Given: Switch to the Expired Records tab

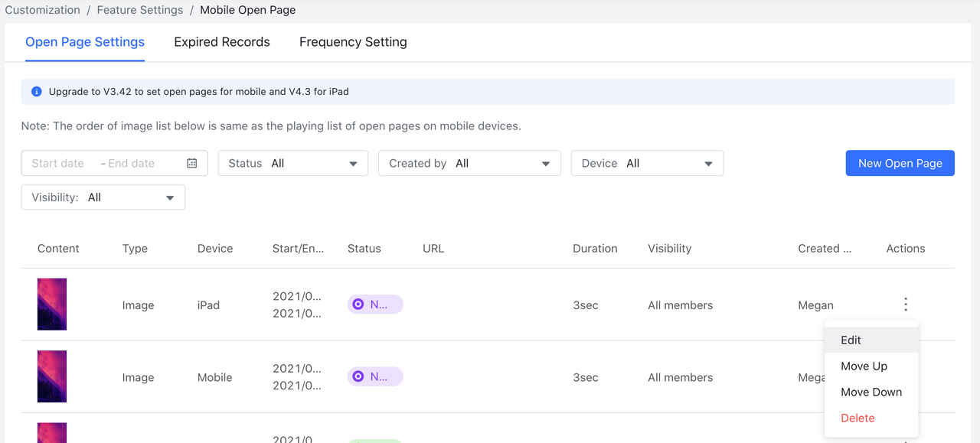Looking at the screenshot, I should pyautogui.click(x=222, y=42).
